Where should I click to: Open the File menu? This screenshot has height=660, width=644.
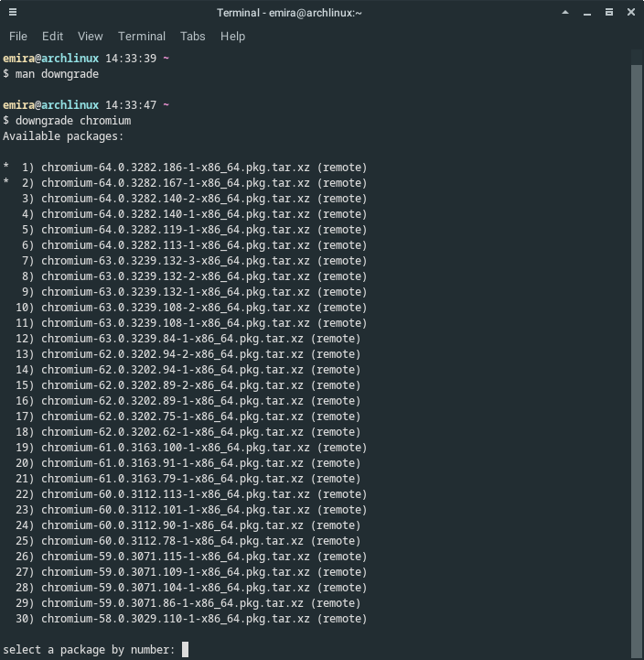coord(18,37)
